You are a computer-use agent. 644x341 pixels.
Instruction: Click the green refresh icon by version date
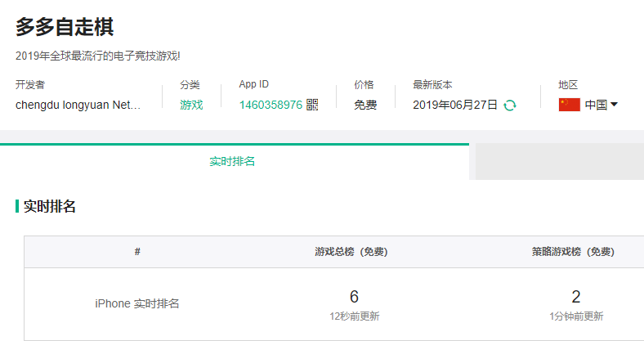[510, 105]
